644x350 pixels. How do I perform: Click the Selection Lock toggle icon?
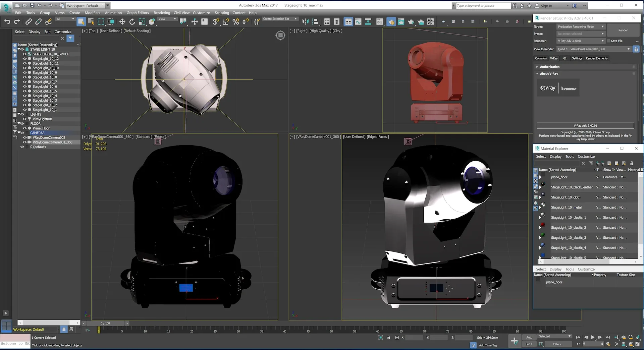389,338
